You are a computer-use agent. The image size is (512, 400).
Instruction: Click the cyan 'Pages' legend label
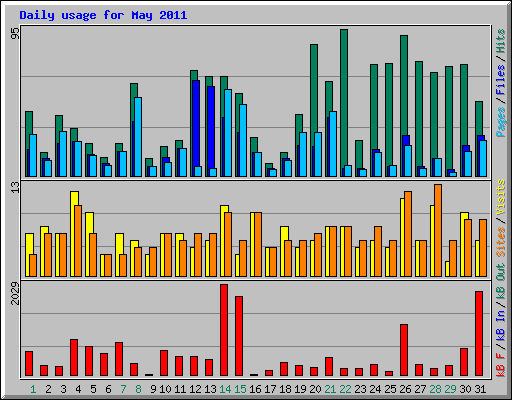tap(501, 122)
